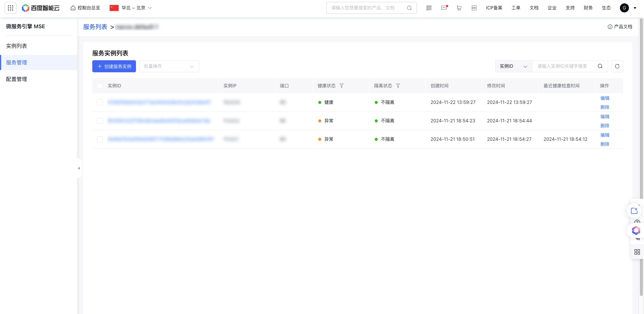Open the 实例ID search type dropdown

pyautogui.click(x=514, y=66)
